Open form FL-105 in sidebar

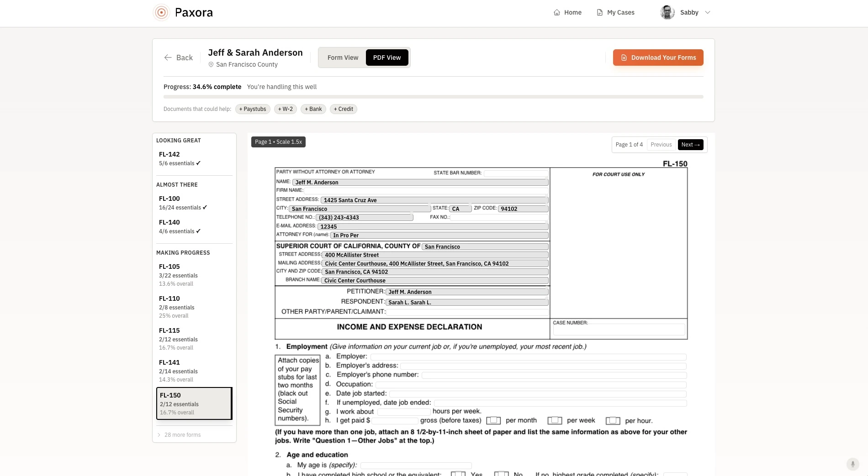click(194, 275)
